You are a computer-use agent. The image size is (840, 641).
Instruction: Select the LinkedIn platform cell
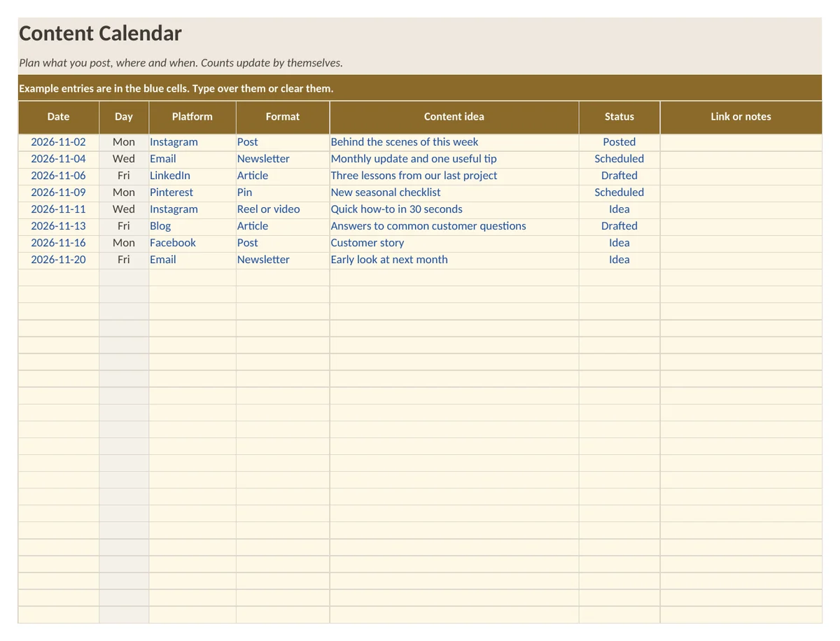192,176
